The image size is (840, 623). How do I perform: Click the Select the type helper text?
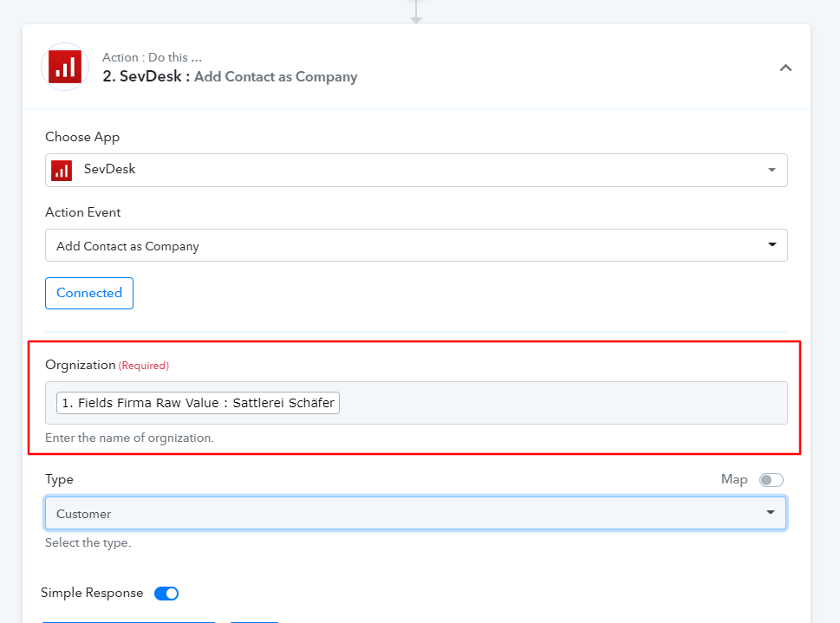click(88, 542)
